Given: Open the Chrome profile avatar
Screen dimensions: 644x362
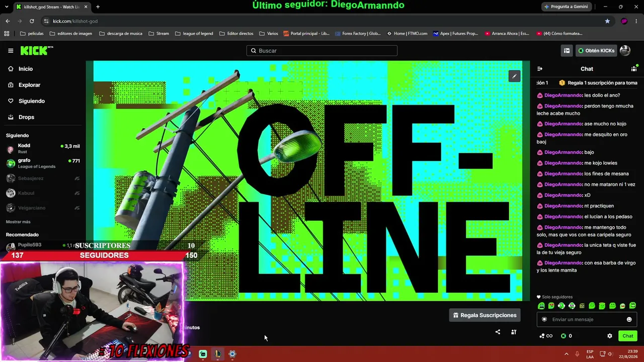Looking at the screenshot, I should (624, 21).
